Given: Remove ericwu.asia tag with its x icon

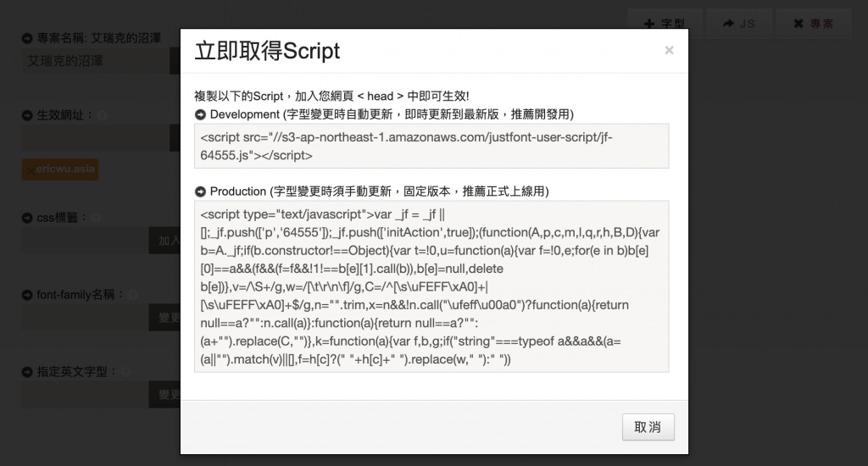Looking at the screenshot, I should point(30,170).
